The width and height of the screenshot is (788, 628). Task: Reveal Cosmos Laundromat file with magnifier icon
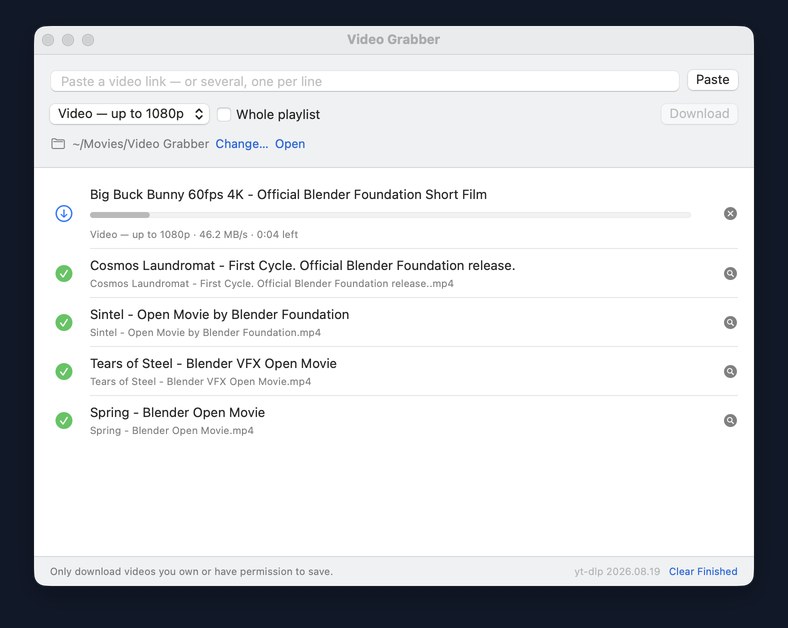pyautogui.click(x=730, y=273)
